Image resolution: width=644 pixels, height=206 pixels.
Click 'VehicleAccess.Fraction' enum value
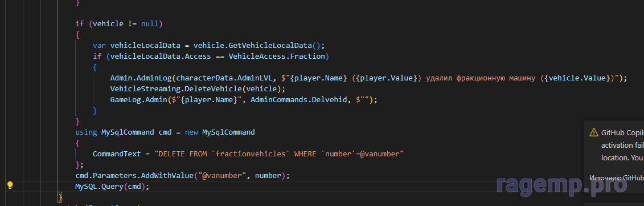coord(277,56)
